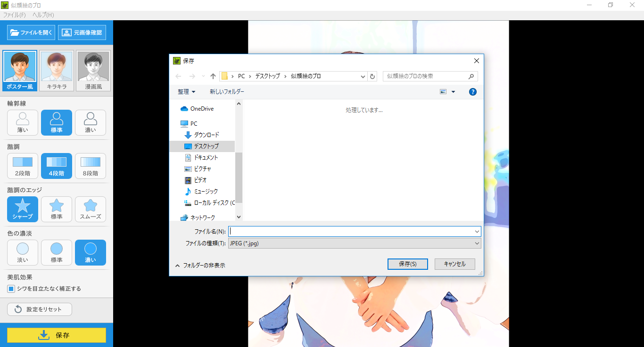
Task: Set outline thickness to 濃い
Action: 90,122
